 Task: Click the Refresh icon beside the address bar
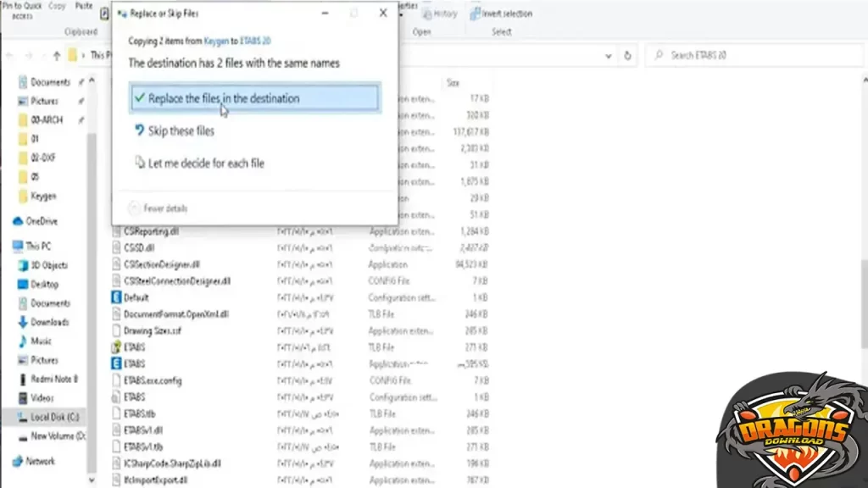[626, 54]
